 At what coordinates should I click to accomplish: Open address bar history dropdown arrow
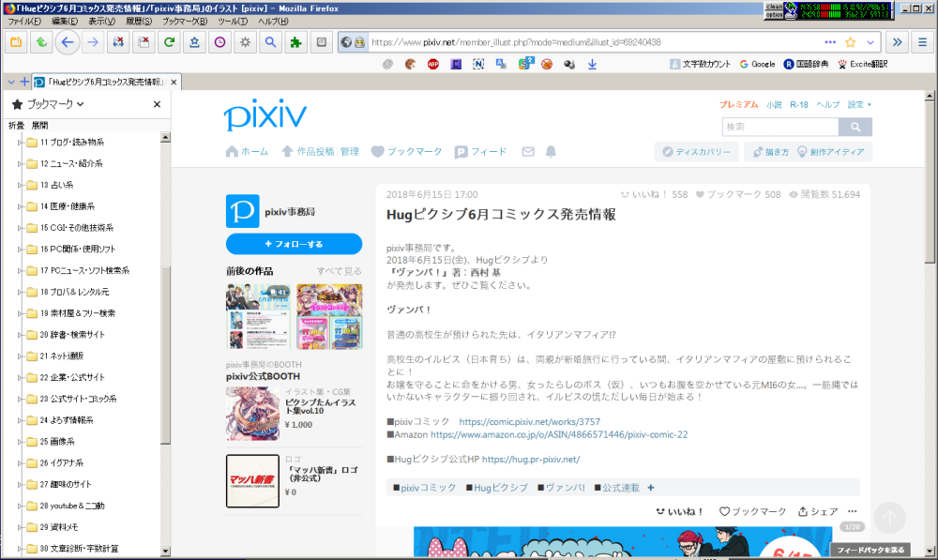click(x=870, y=42)
